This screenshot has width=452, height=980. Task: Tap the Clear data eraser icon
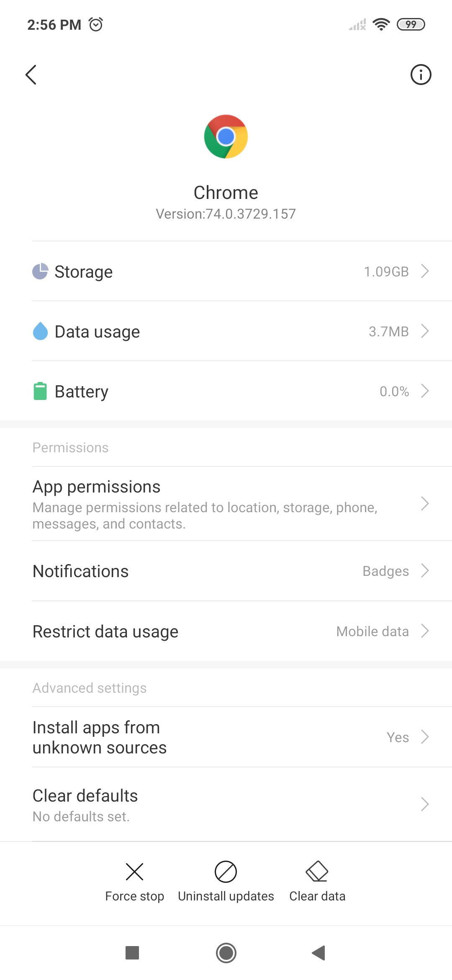(317, 872)
